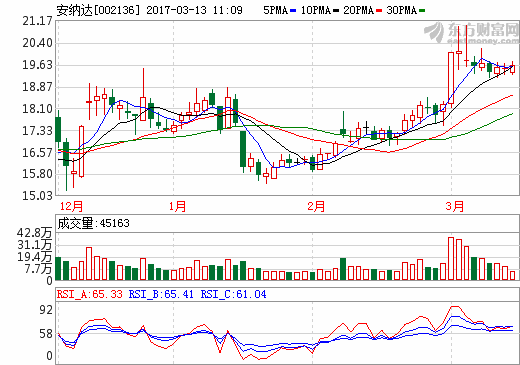This screenshot has height=365, width=520.
Task: Click the timestamp 2017-03-13 11:09
Action: coord(194,10)
